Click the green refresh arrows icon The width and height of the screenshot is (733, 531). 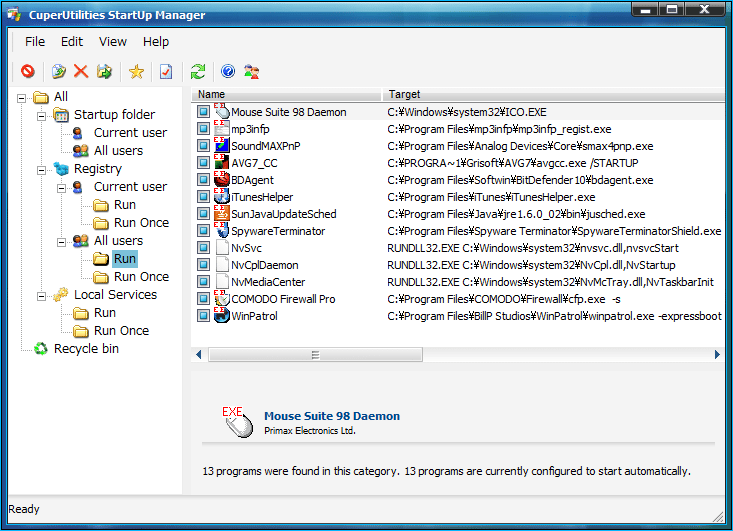[198, 71]
